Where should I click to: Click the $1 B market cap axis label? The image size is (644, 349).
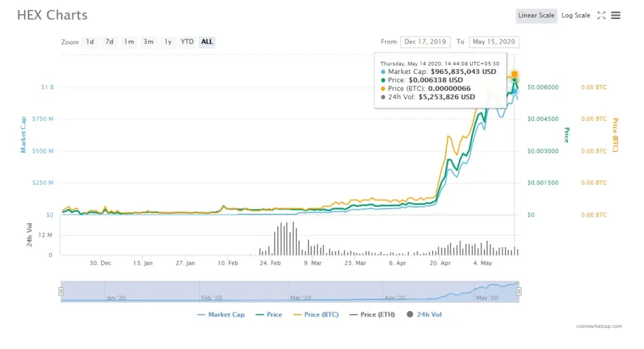click(x=48, y=87)
